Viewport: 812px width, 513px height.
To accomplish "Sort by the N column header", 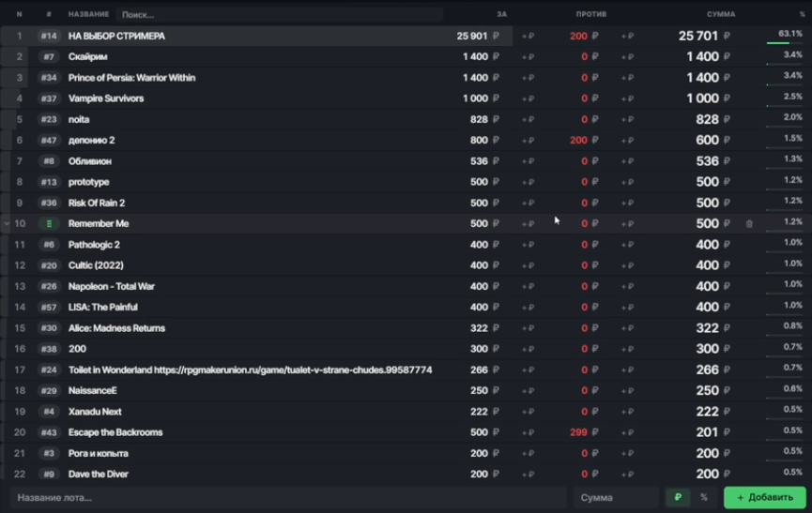I will point(19,14).
